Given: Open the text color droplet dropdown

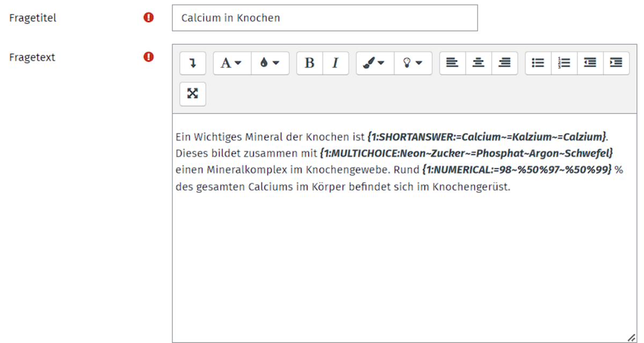Looking at the screenshot, I should [270, 63].
